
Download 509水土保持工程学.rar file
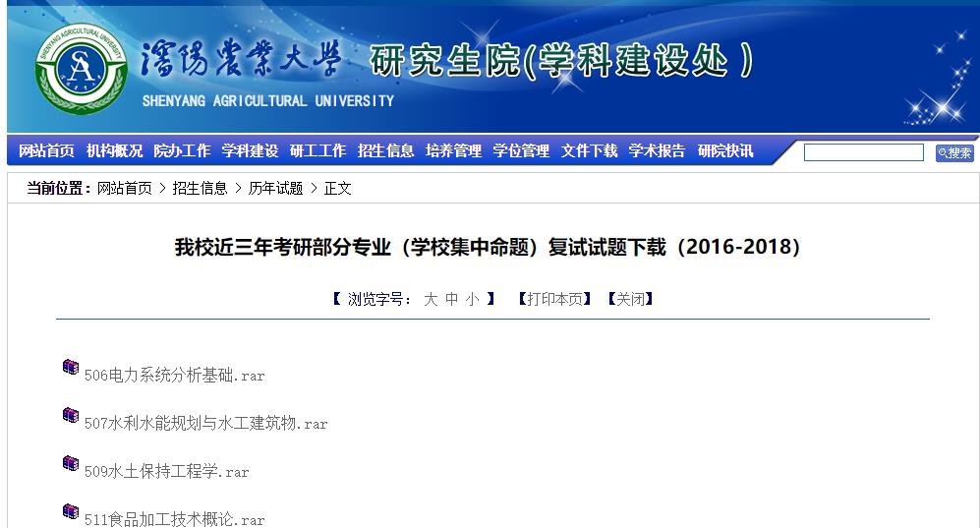(166, 472)
